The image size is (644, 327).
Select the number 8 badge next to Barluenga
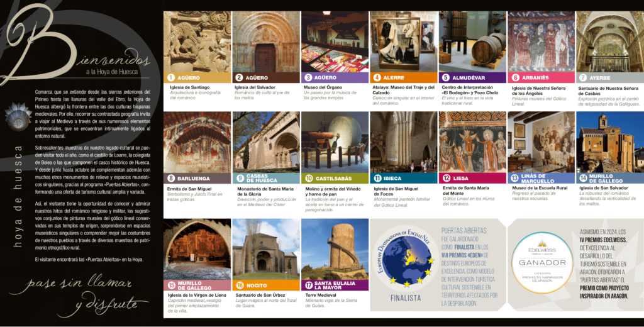click(x=171, y=179)
